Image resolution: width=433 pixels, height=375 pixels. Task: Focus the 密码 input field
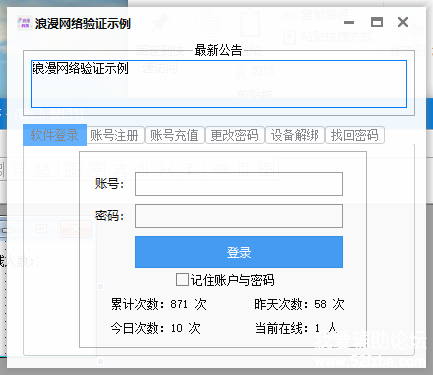[x=239, y=216]
